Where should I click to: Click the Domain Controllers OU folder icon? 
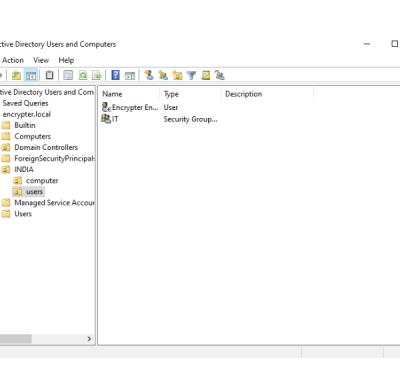[x=6, y=147]
